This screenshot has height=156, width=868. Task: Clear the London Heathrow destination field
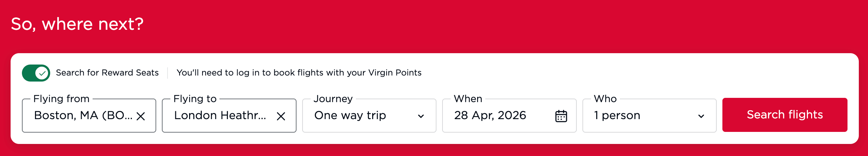[281, 116]
